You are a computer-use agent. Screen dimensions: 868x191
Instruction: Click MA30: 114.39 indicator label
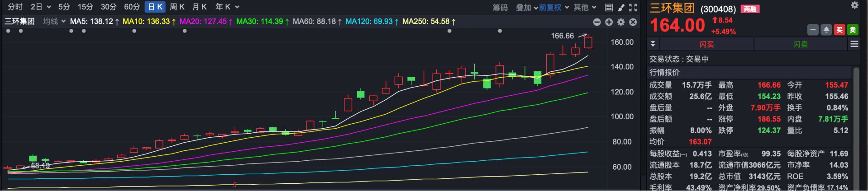tap(263, 21)
